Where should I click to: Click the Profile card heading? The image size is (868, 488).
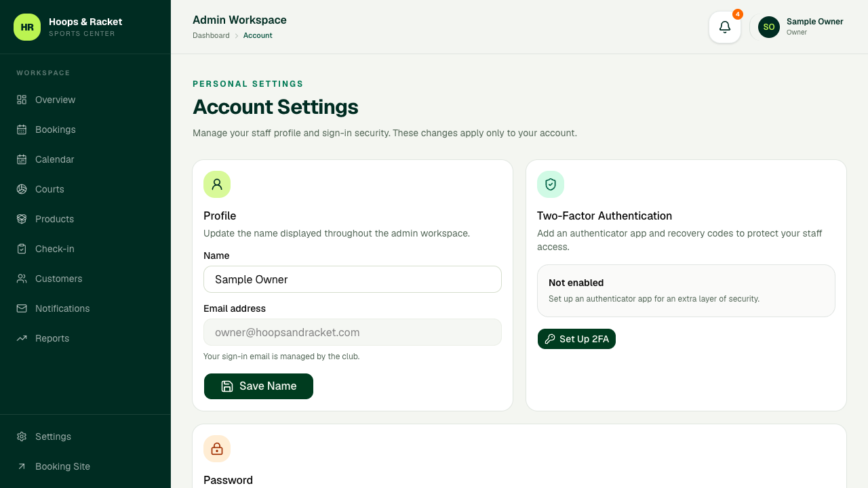click(x=220, y=216)
